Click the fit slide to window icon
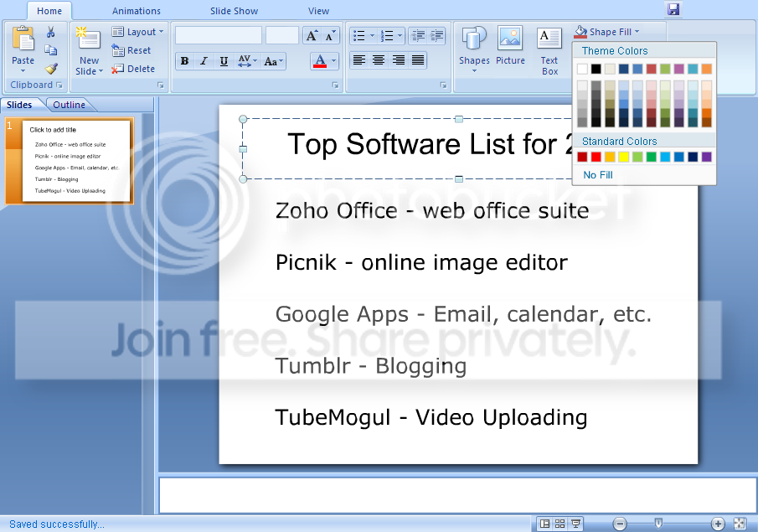Viewport: 758px width, 532px height. click(x=740, y=524)
